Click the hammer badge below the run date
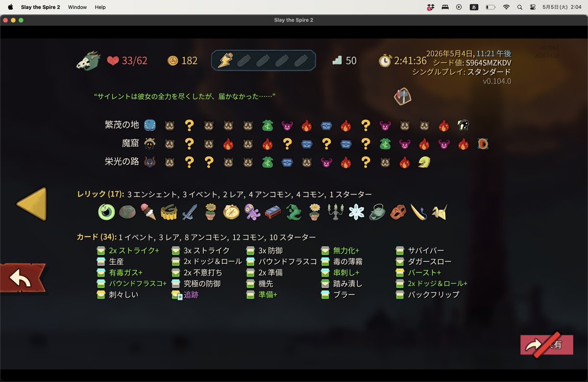The width and height of the screenshot is (588, 382). (x=402, y=96)
